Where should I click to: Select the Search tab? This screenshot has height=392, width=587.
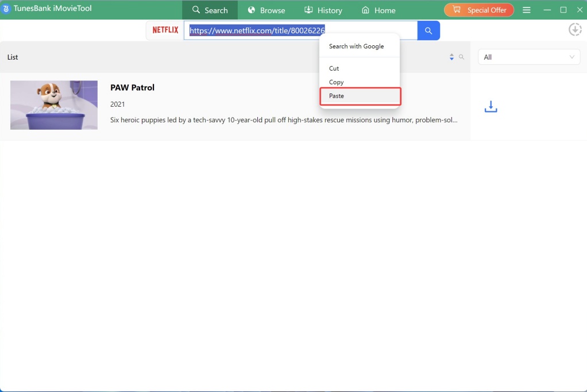(x=210, y=10)
